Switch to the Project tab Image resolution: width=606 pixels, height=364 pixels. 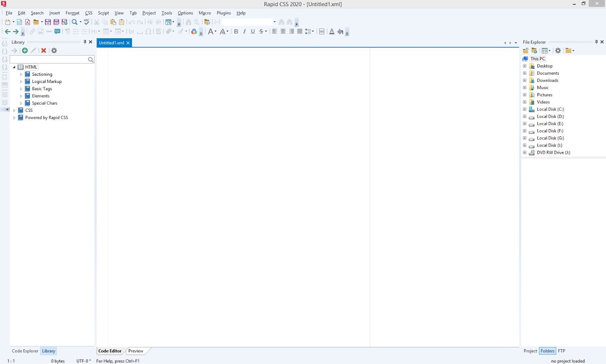[530, 351]
